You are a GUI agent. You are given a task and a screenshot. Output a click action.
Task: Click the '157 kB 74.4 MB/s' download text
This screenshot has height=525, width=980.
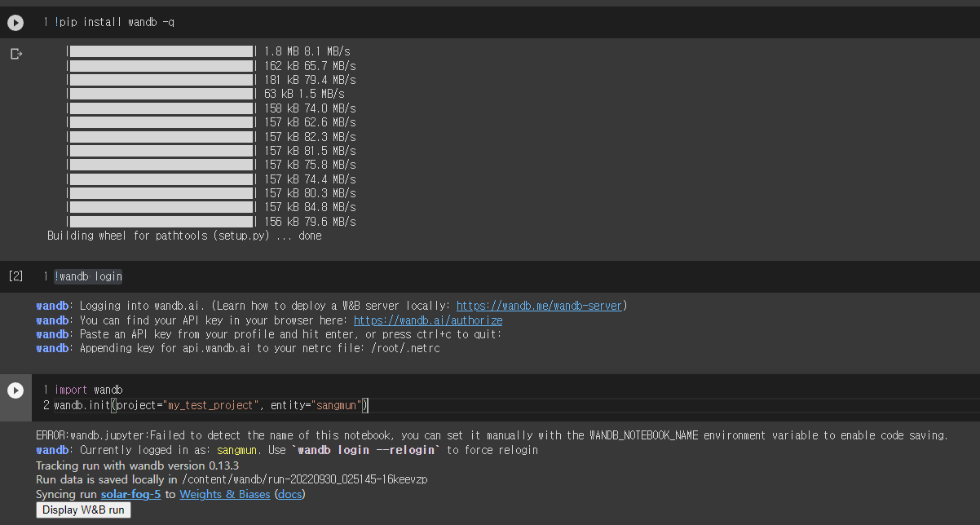point(310,179)
